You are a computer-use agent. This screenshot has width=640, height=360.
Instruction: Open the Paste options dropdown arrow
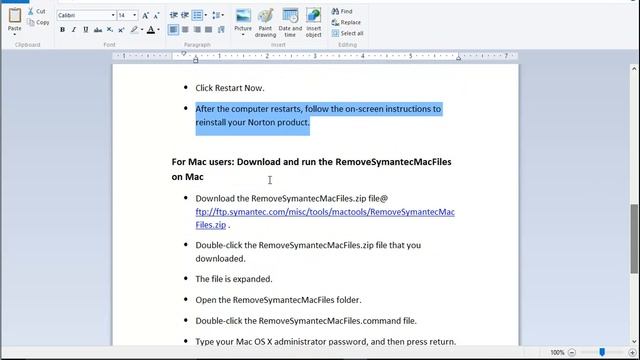[x=15, y=34]
